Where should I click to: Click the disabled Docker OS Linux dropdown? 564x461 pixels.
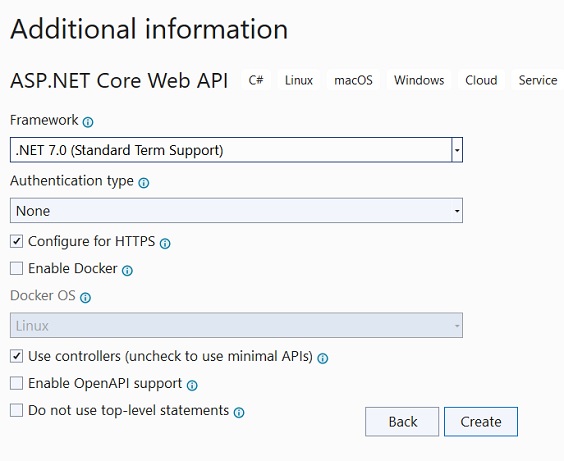tap(236, 325)
